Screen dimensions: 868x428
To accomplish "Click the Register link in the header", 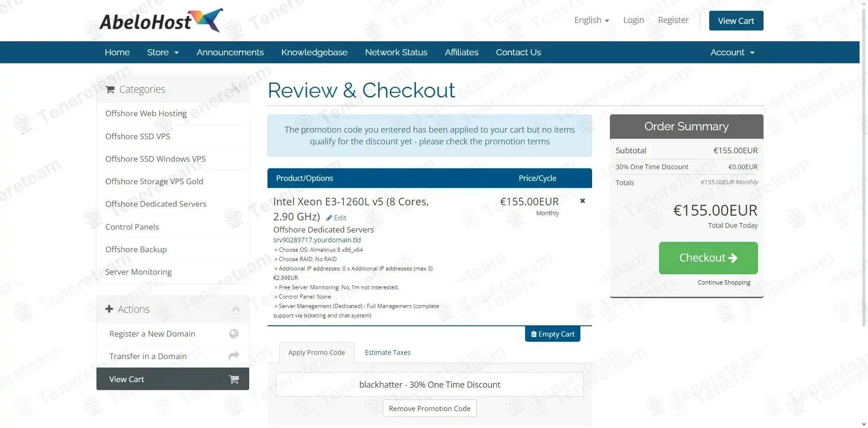I will tap(673, 20).
